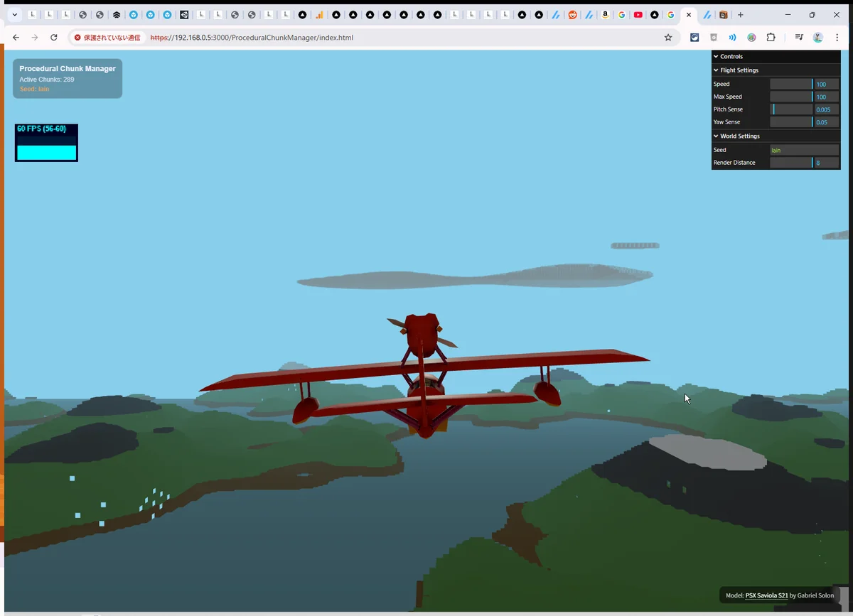Go back to the previous page
Screen dimensions: 853x616
pyautogui.click(x=16, y=38)
